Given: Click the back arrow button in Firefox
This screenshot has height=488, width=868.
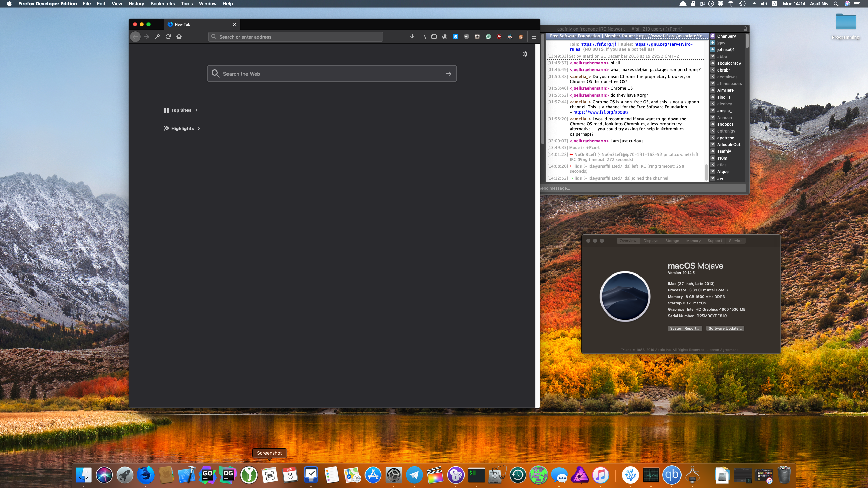Looking at the screenshot, I should (x=135, y=37).
